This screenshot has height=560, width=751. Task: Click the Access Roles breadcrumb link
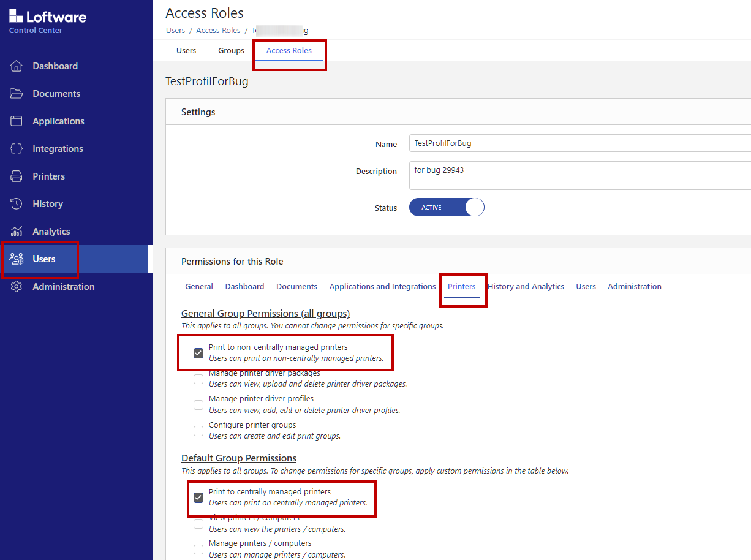218,31
